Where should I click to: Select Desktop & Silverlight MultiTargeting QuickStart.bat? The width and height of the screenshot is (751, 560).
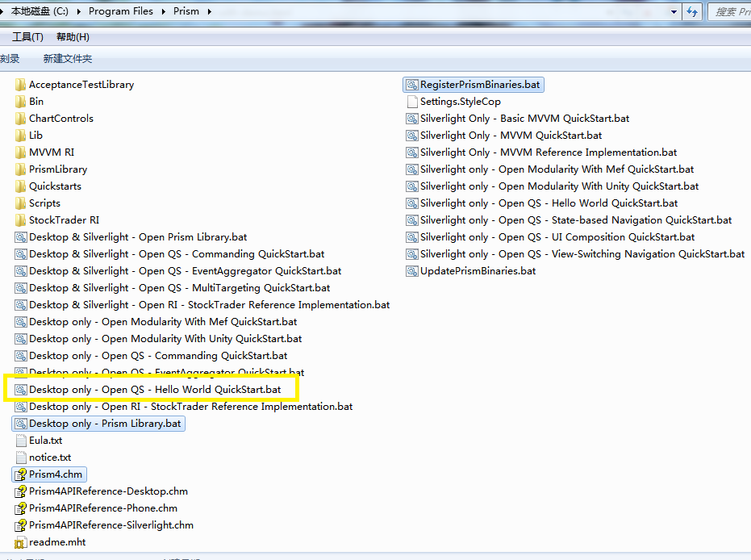click(x=173, y=288)
